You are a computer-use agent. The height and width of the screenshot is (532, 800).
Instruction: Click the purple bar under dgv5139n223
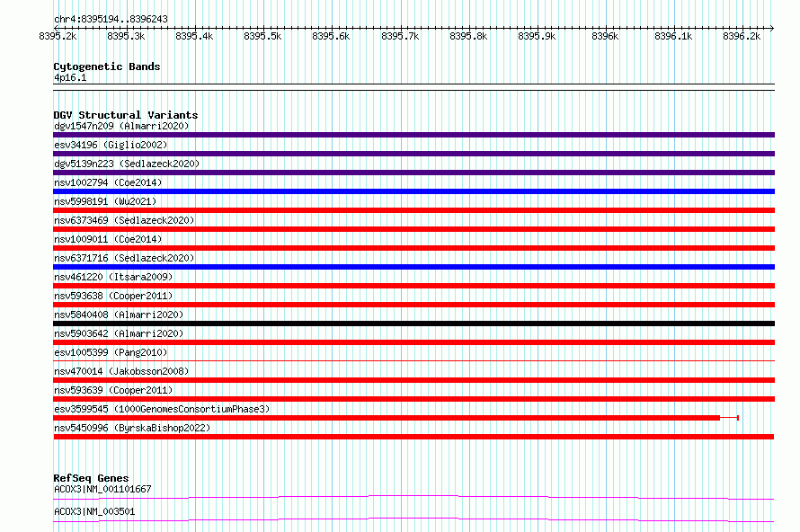tap(413, 173)
